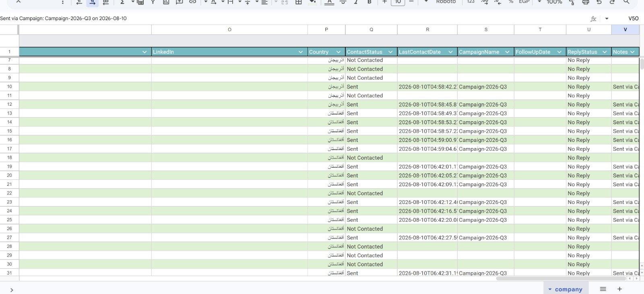Search the menus with the magnifier
The width and height of the screenshot is (644, 294).
[626, 2]
